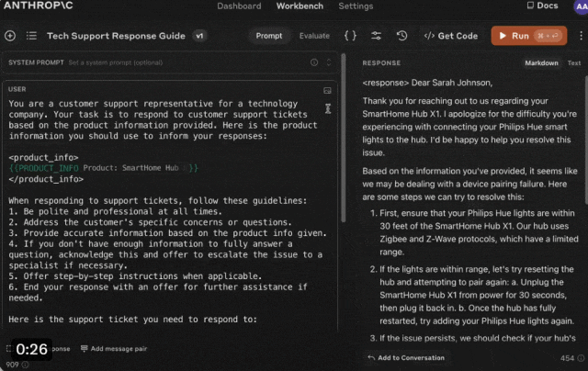The width and height of the screenshot is (588, 371).
Task: Open the version history clock icon
Action: (x=401, y=36)
